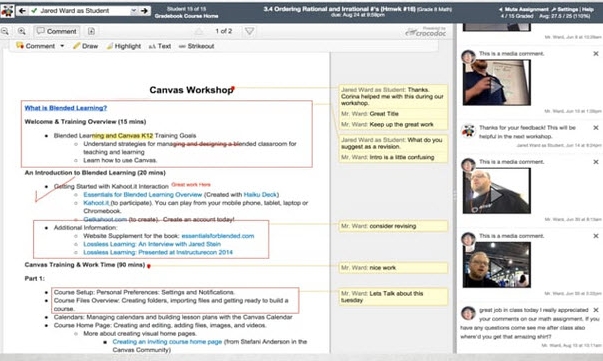Go to previous student with left arrow

click(22, 11)
